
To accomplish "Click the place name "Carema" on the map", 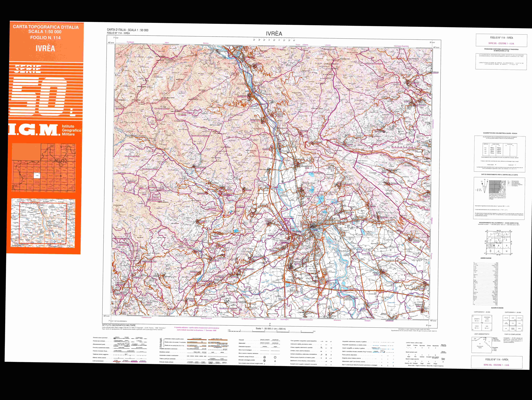I will pyautogui.click(x=258, y=63).
